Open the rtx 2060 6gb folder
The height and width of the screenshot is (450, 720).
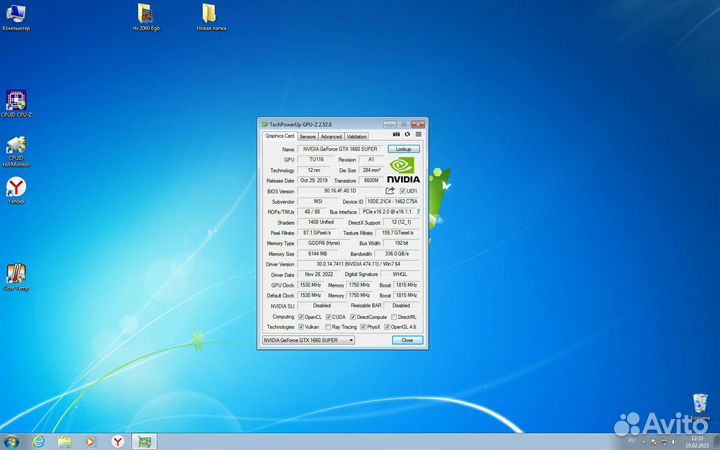click(x=146, y=17)
